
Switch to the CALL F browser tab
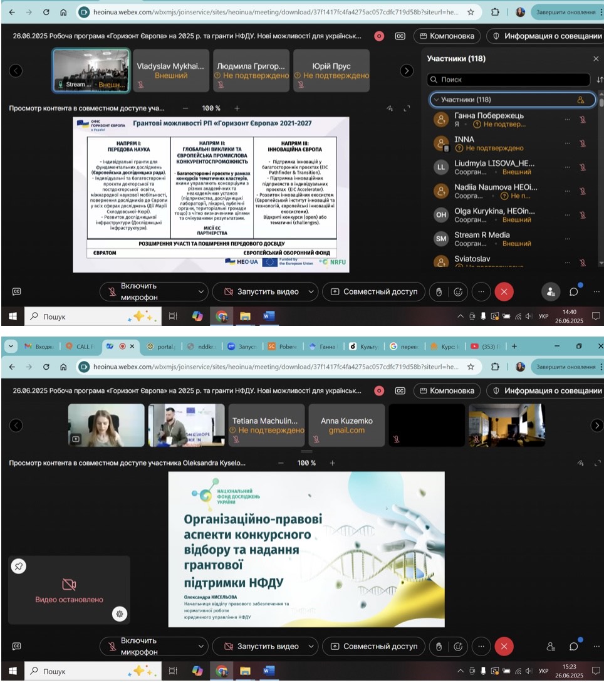click(x=81, y=347)
